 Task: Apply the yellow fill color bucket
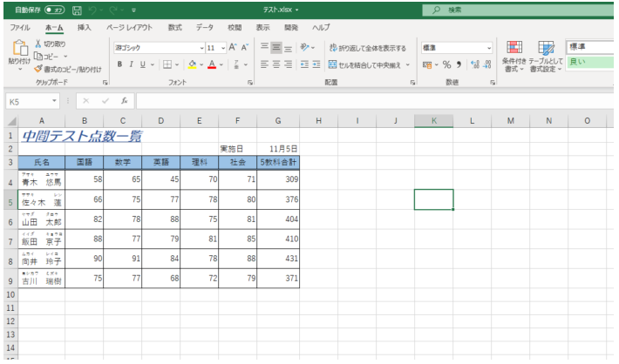[192, 64]
